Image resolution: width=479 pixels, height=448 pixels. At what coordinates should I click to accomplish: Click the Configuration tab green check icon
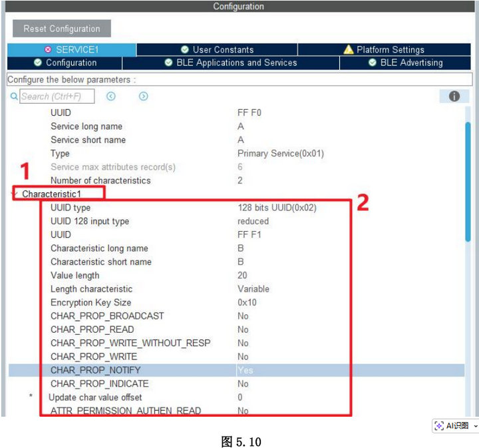pos(38,63)
